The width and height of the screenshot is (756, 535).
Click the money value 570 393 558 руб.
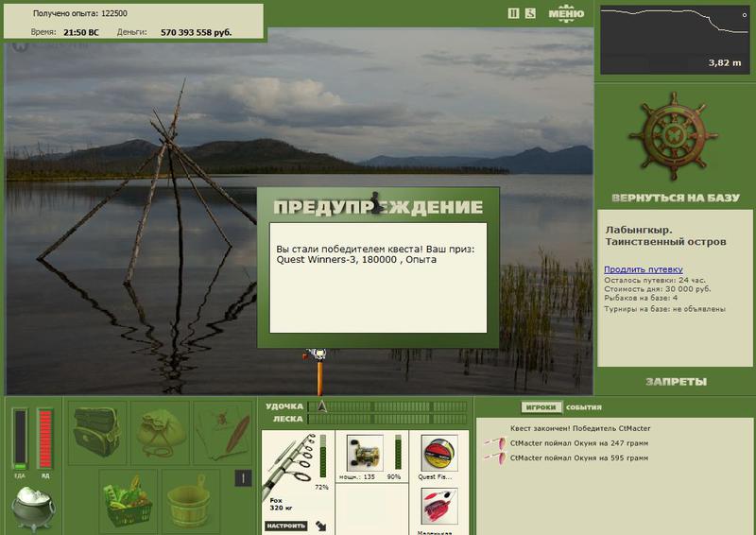point(196,32)
